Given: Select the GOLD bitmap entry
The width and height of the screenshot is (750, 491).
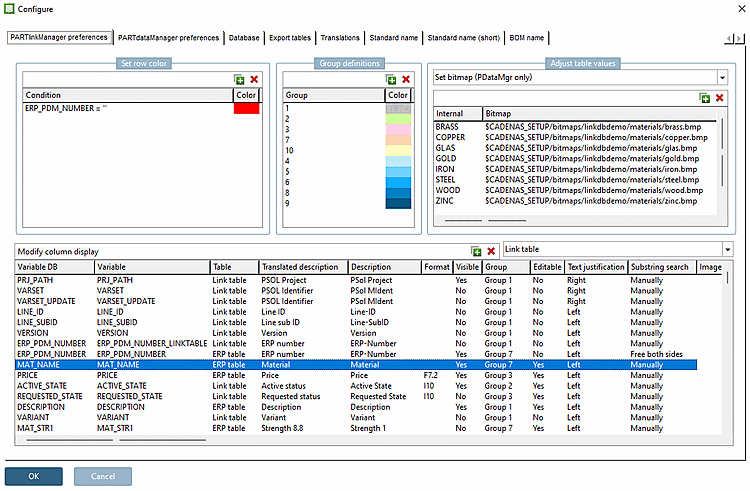Looking at the screenshot, I should tap(446, 158).
